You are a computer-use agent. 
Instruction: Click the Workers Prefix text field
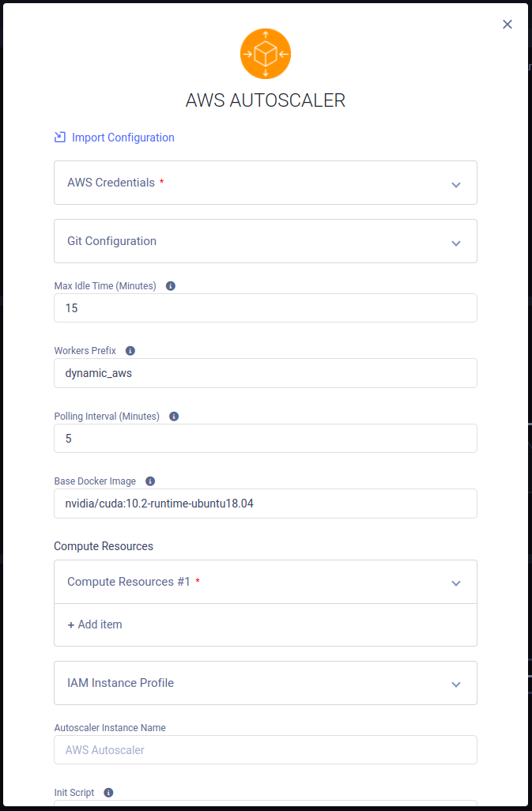[x=266, y=372]
